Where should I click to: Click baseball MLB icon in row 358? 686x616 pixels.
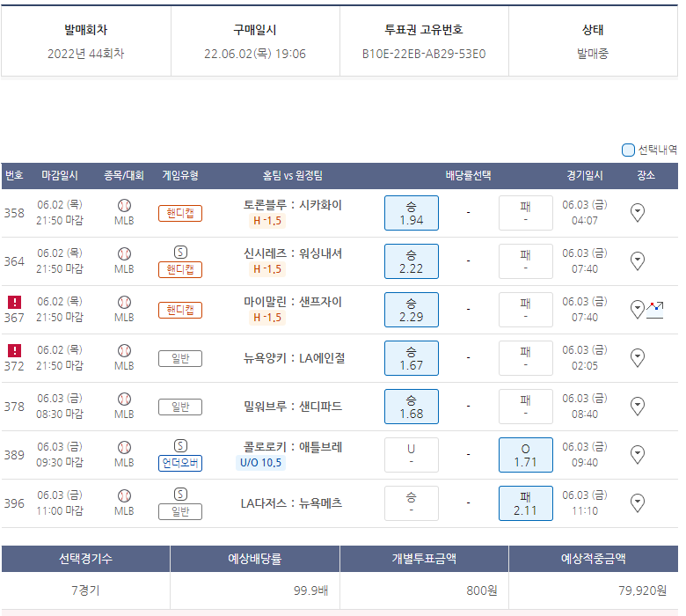tap(124, 205)
